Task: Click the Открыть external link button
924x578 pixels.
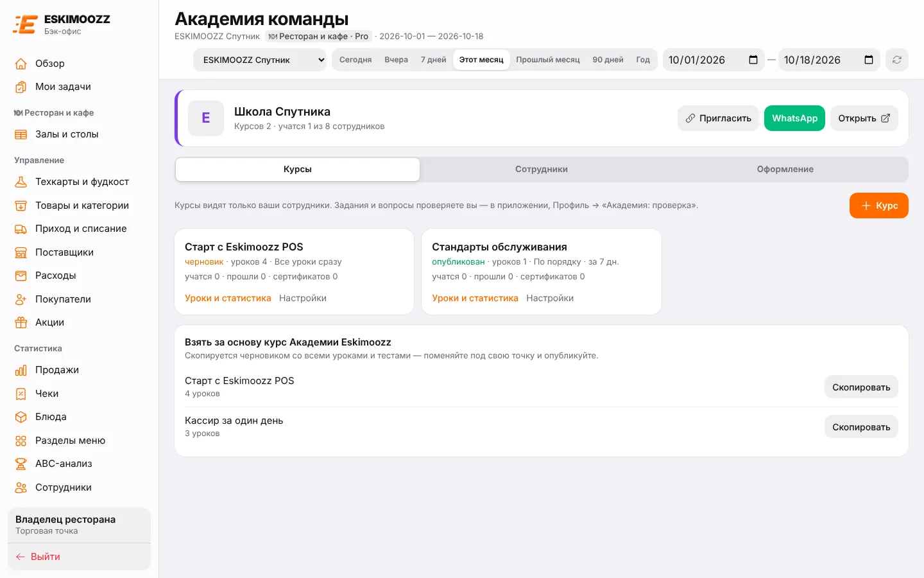Action: 864,118
